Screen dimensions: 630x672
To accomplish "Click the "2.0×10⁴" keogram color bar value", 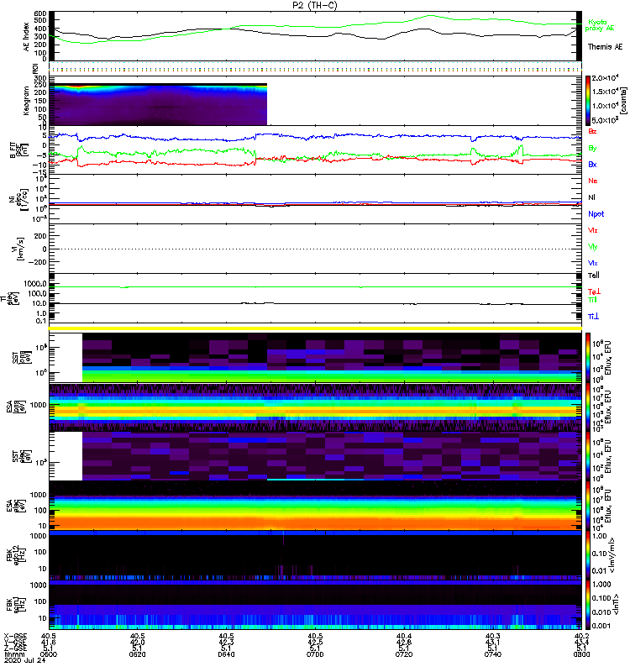I will point(605,78).
